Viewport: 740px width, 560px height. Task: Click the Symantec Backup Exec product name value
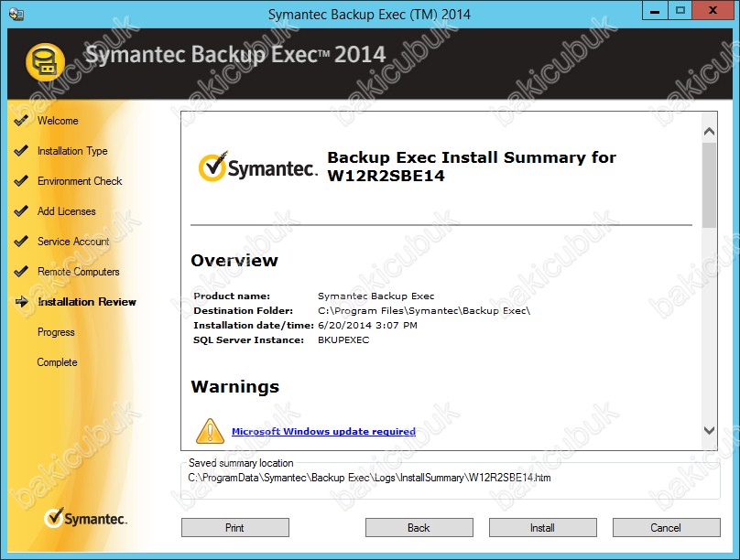tap(376, 296)
